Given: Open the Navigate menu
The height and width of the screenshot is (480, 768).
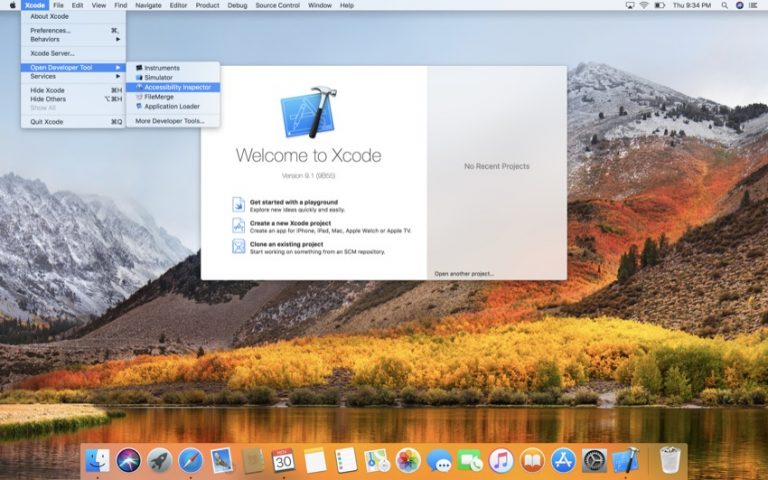Looking at the screenshot, I should [x=148, y=5].
